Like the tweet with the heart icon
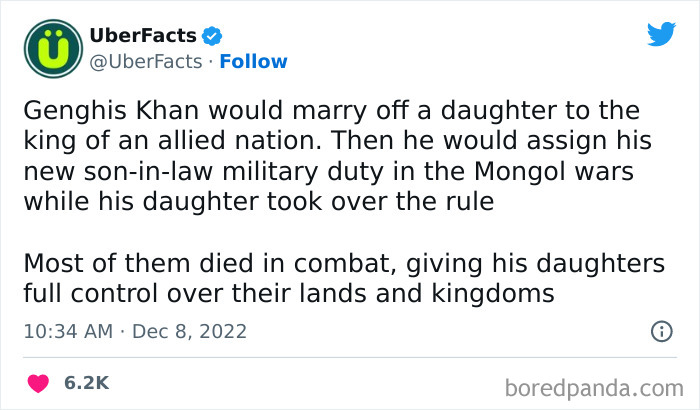This screenshot has width=700, height=410. tap(38, 383)
